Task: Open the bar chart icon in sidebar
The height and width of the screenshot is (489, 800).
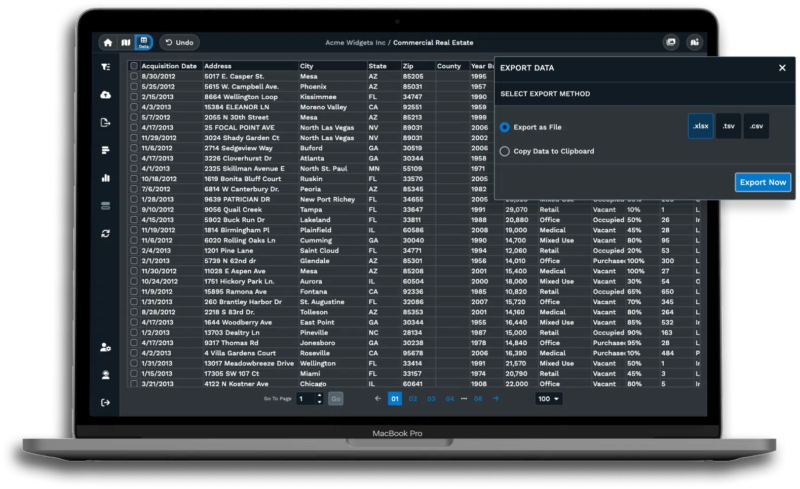Action: 106,178
